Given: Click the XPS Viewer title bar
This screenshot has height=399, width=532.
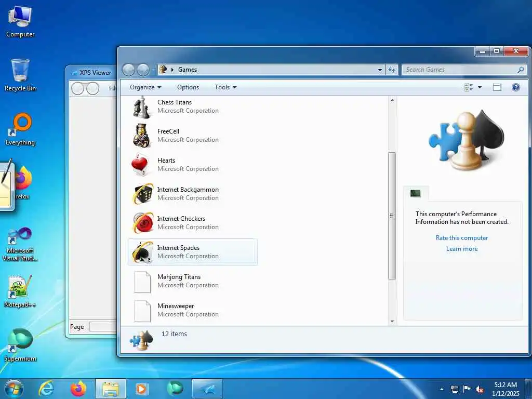Looking at the screenshot, I should [91, 73].
